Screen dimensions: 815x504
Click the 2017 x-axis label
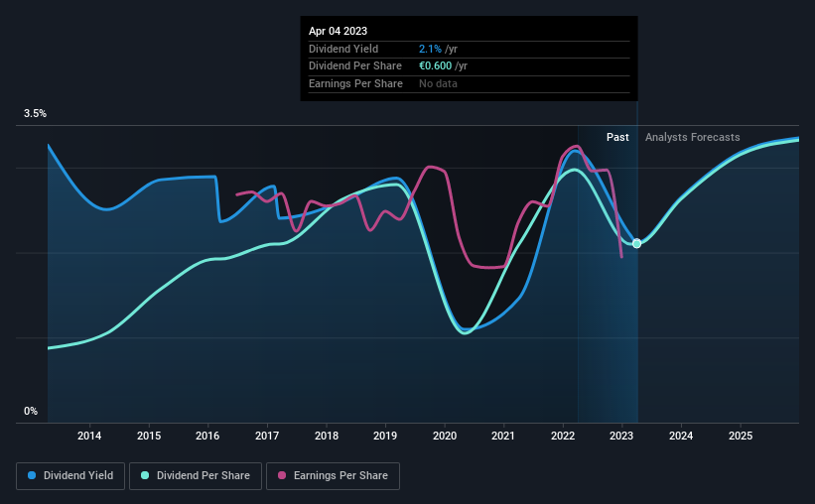click(x=267, y=436)
